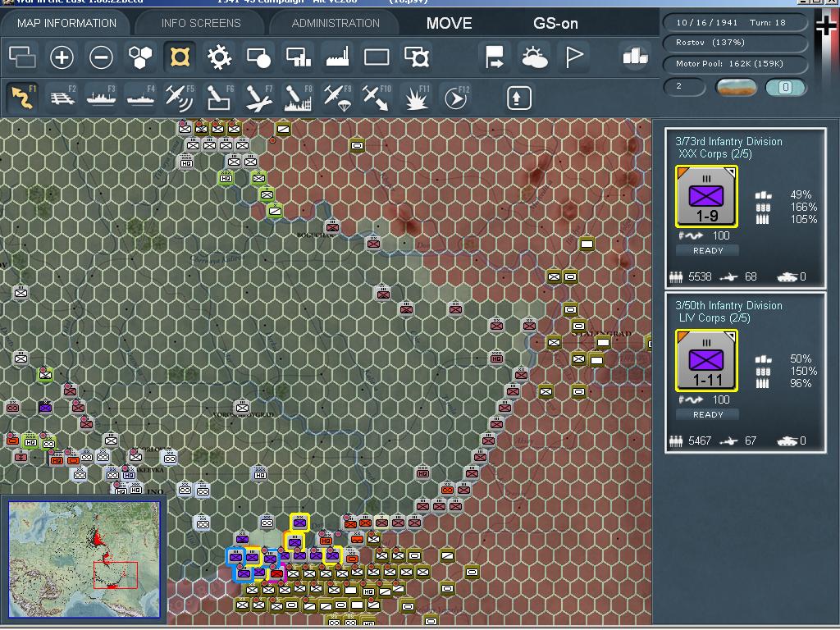Open the XXX Corps (2/5) link
Screen dimensions: 840x630
tap(714, 154)
